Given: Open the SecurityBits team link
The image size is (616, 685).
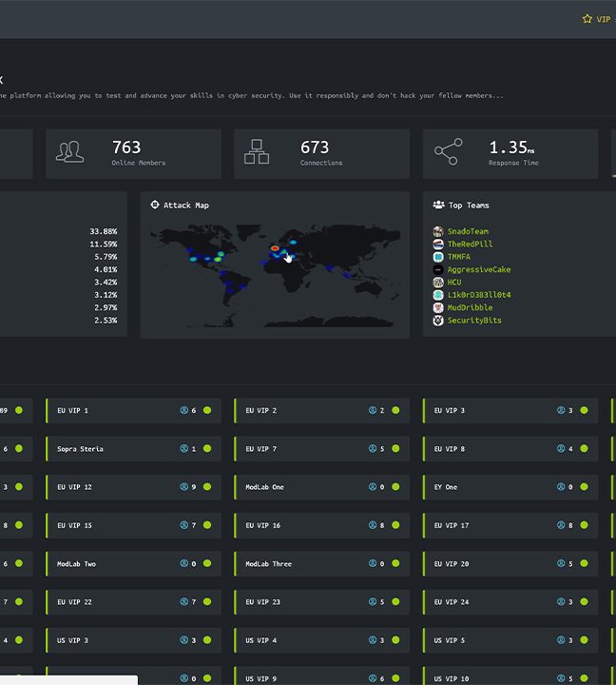Looking at the screenshot, I should tap(474, 321).
